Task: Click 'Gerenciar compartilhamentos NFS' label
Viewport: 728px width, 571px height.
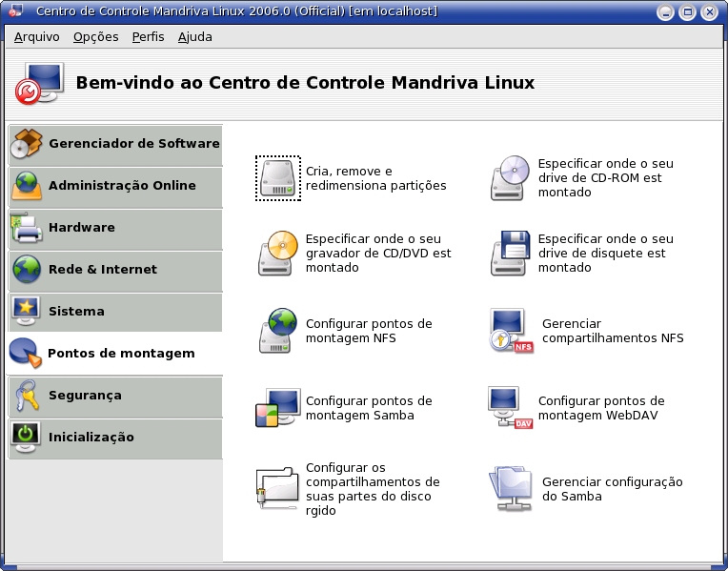Action: click(613, 331)
